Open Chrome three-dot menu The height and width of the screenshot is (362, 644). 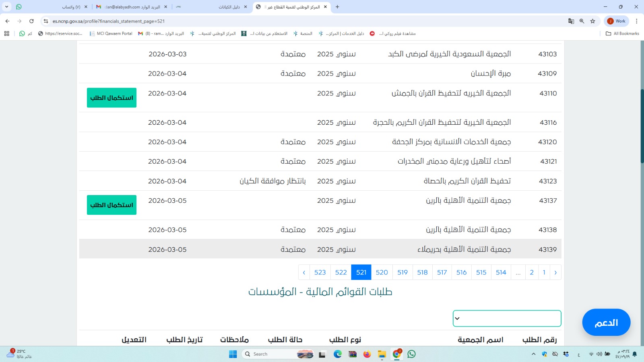pos(636,21)
